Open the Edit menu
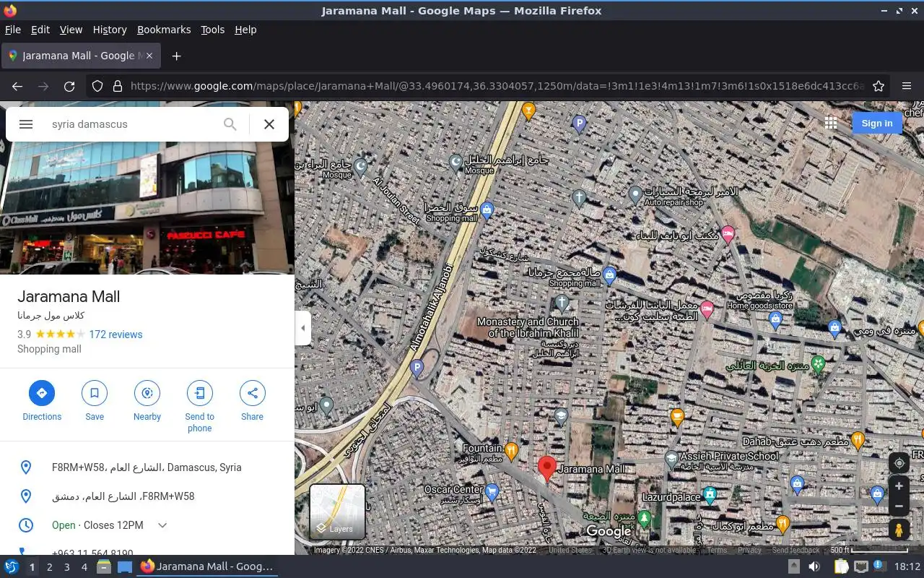 pos(40,30)
